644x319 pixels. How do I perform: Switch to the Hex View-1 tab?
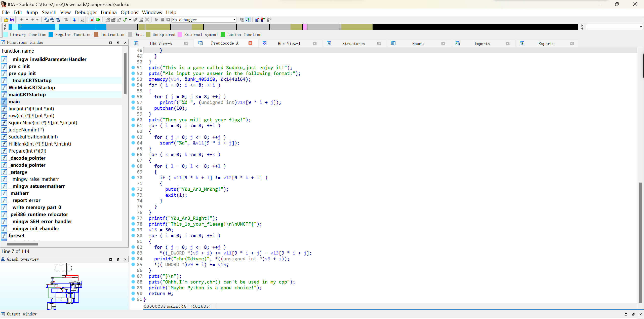coord(289,44)
